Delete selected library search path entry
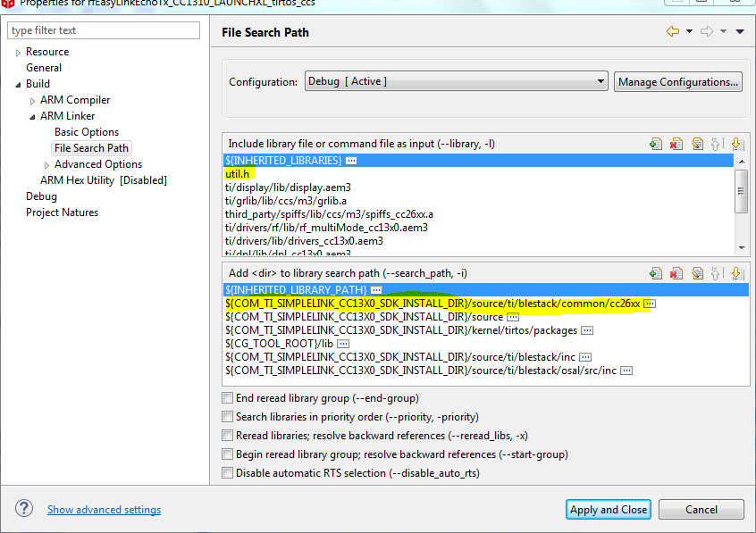 (x=676, y=274)
